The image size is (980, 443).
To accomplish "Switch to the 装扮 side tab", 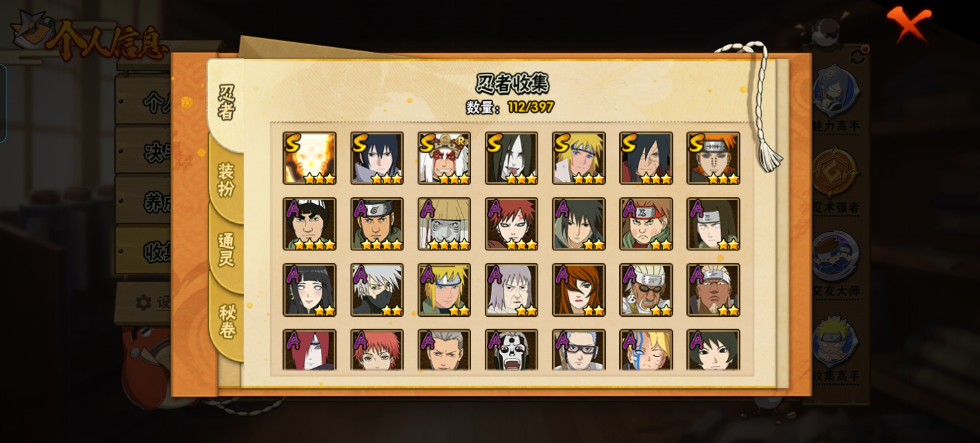I will tap(226, 180).
